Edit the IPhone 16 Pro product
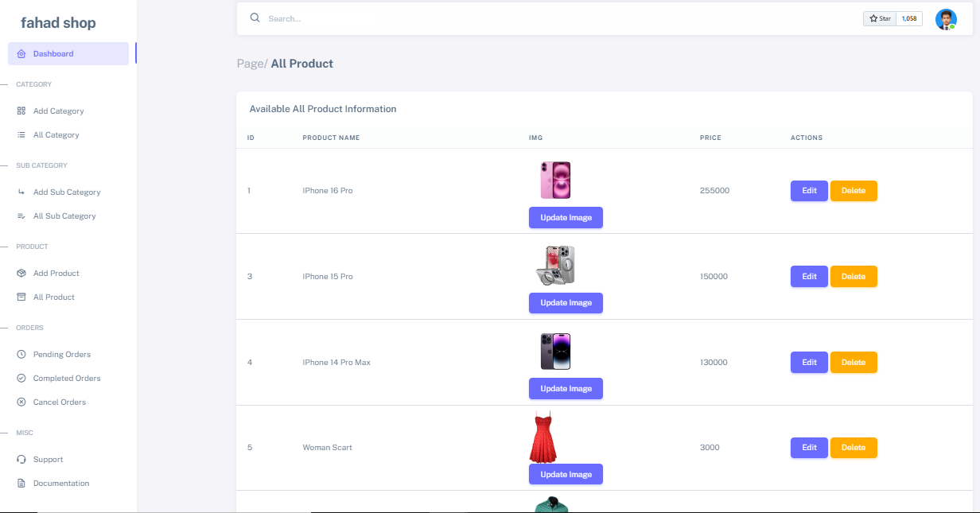Viewport: 980px width, 513px height. pyautogui.click(x=809, y=191)
